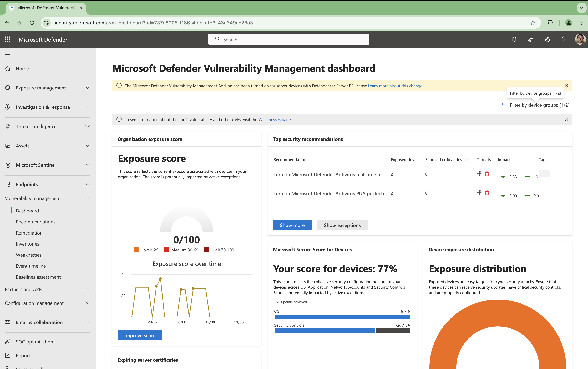Click Filter by device groups (1/2)
588x369 pixels.
[535, 105]
